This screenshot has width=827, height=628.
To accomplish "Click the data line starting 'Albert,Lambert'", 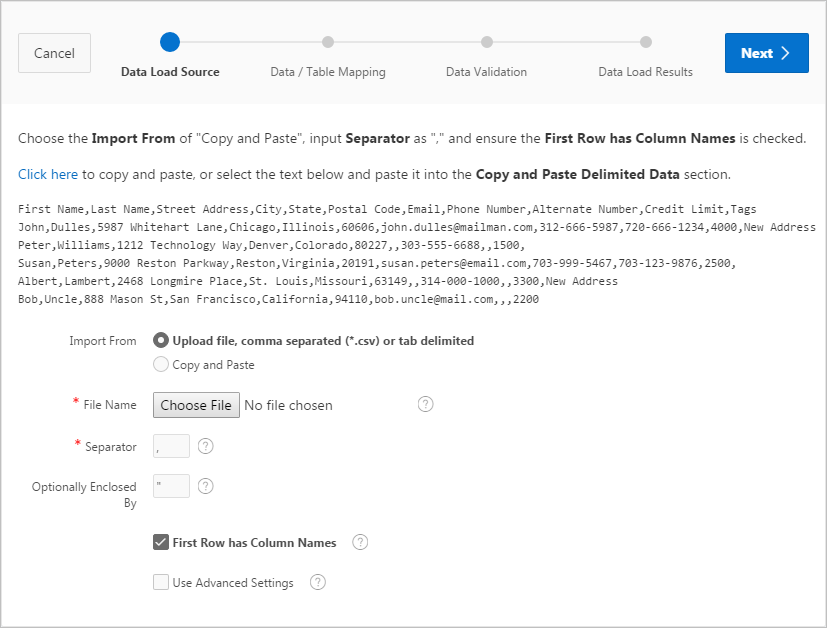I will coord(318,281).
